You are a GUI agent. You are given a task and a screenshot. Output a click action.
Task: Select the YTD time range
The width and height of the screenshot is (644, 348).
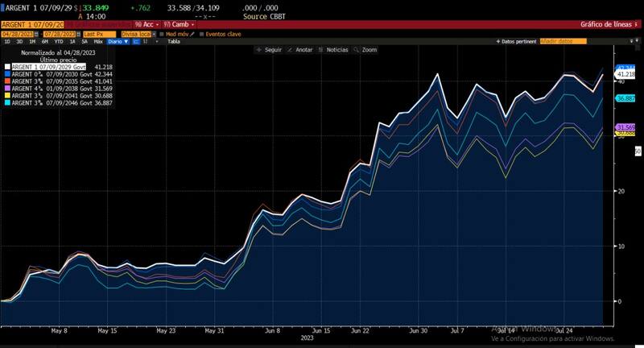(x=59, y=41)
